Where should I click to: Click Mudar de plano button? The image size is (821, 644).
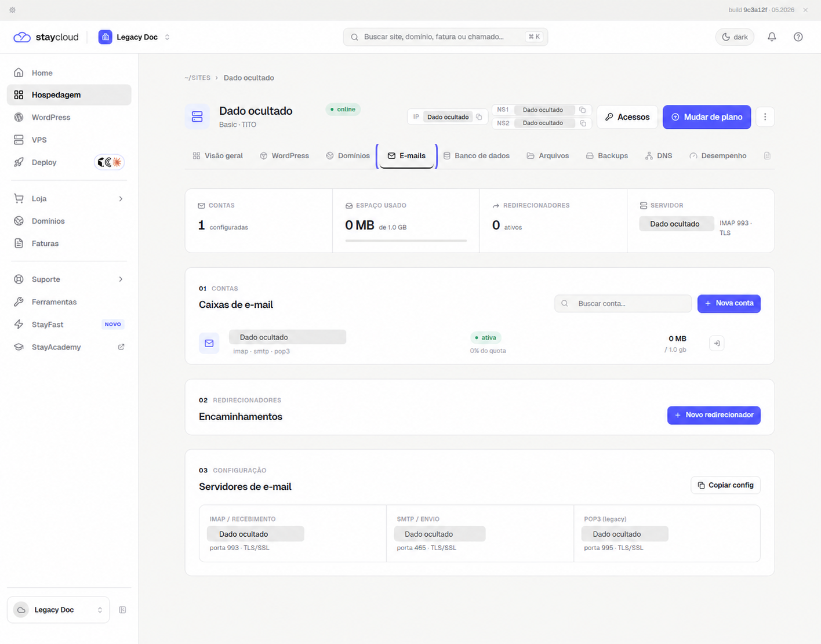pos(707,117)
